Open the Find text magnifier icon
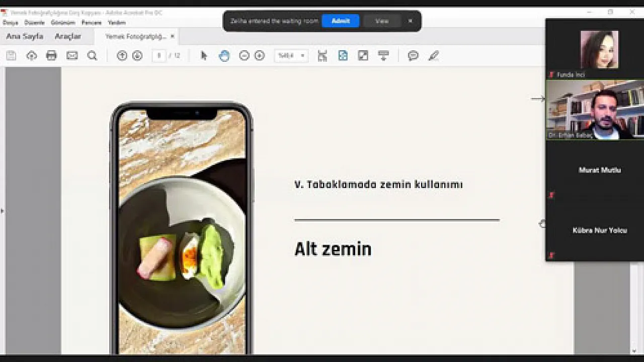The height and width of the screenshot is (362, 644). point(92,56)
